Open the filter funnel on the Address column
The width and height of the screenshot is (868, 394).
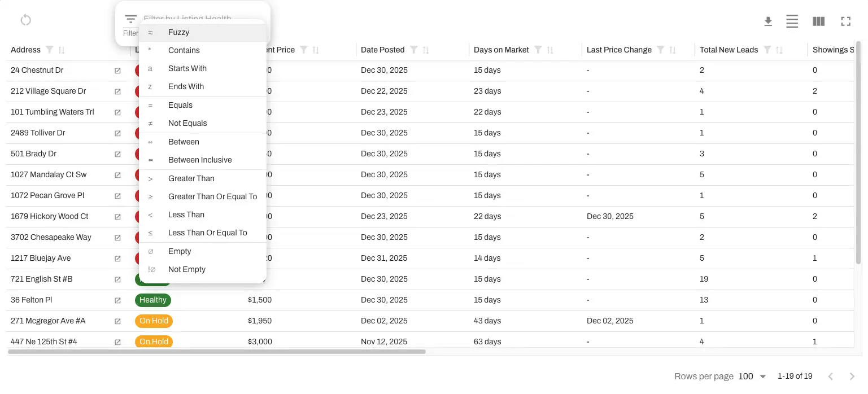click(49, 50)
